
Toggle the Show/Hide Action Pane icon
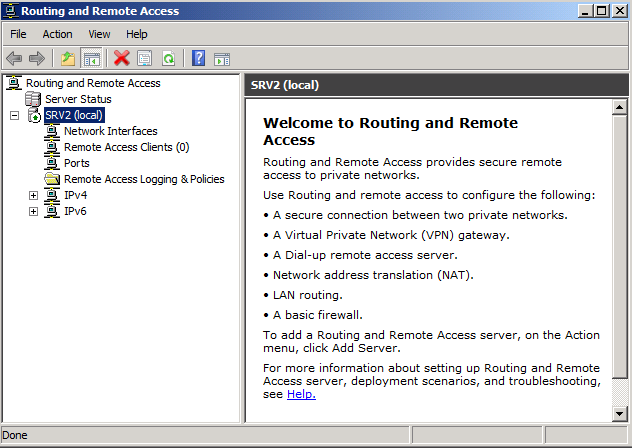221,59
